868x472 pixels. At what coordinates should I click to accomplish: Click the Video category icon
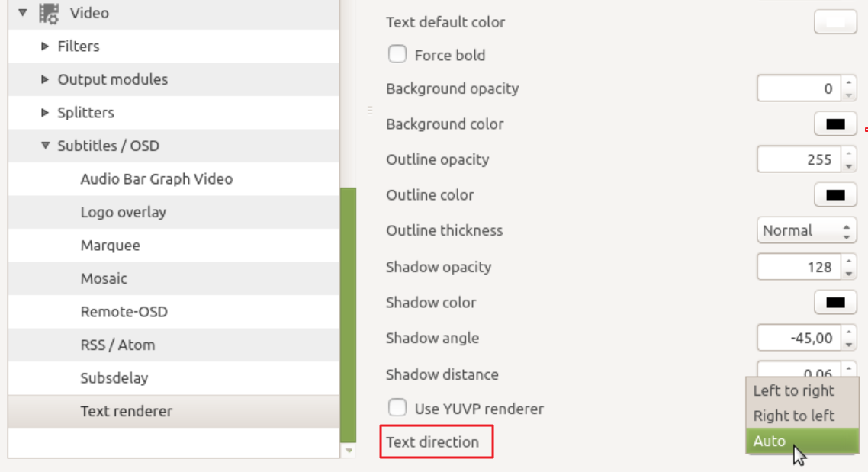click(x=49, y=13)
